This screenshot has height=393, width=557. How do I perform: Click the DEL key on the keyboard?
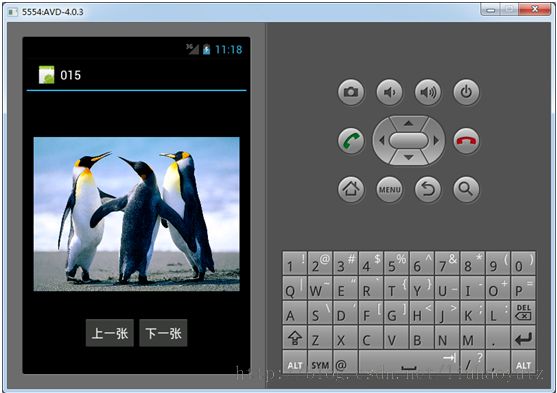[x=524, y=313]
